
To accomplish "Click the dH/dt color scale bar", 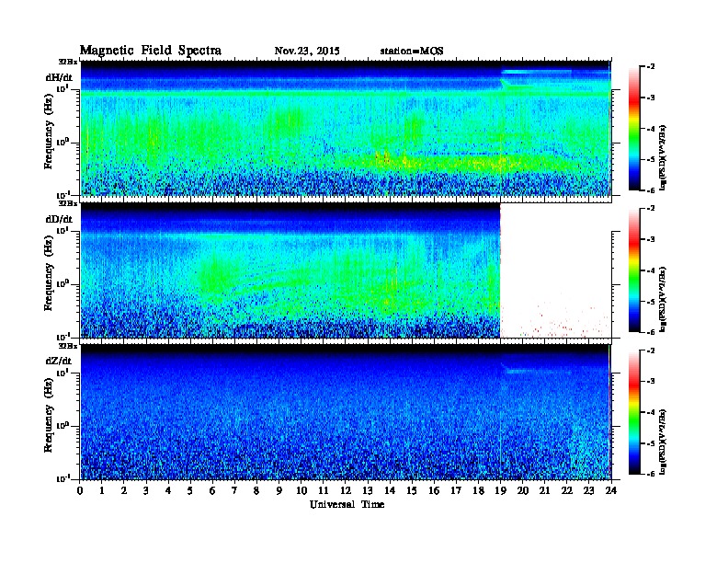I will pyautogui.click(x=634, y=129).
